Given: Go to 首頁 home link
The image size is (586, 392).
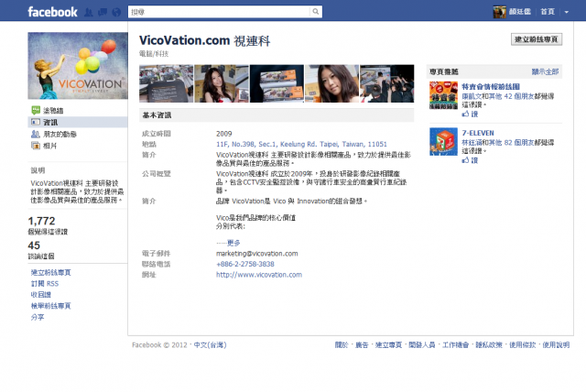Looking at the screenshot, I should pyautogui.click(x=548, y=12).
